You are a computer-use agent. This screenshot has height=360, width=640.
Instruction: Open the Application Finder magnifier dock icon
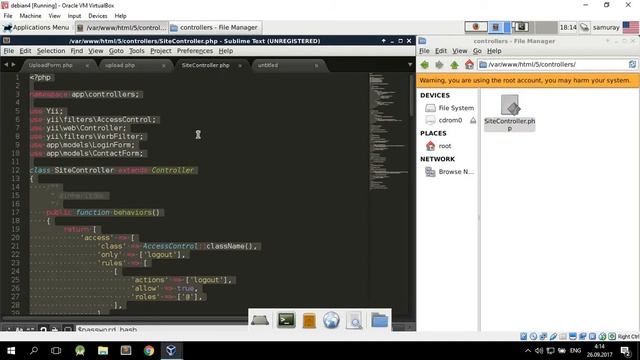[354, 321]
